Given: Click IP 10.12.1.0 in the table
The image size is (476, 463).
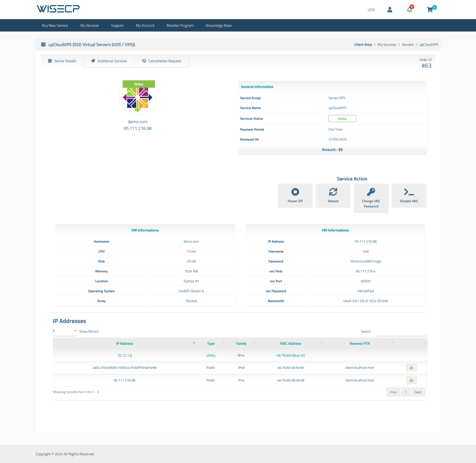Looking at the screenshot, I should point(124,356).
